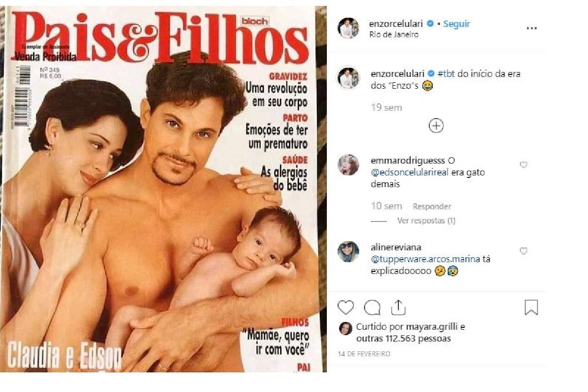Open alinereviana profile avatar

coord(348,251)
